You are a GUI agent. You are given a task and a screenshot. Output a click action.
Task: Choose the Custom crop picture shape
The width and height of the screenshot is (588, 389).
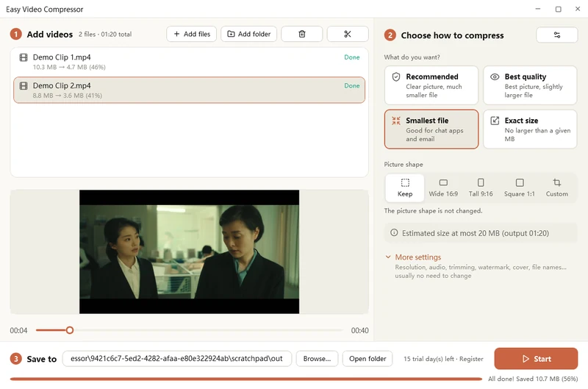[x=557, y=188]
